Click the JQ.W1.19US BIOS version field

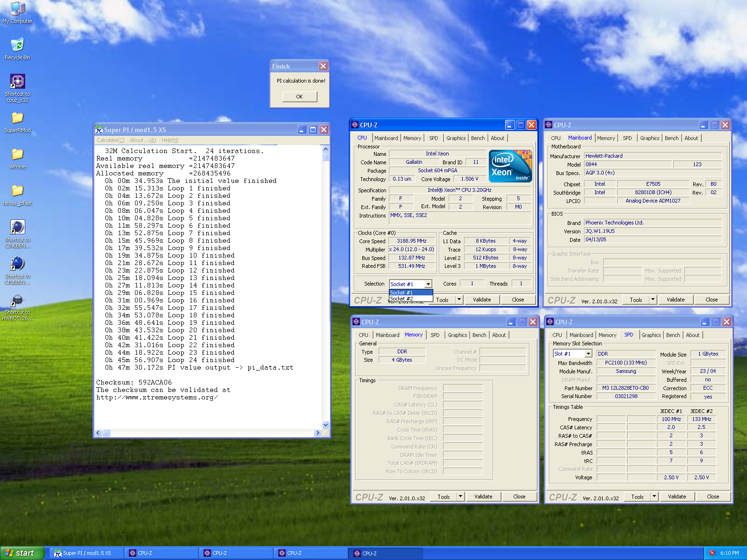click(x=653, y=231)
